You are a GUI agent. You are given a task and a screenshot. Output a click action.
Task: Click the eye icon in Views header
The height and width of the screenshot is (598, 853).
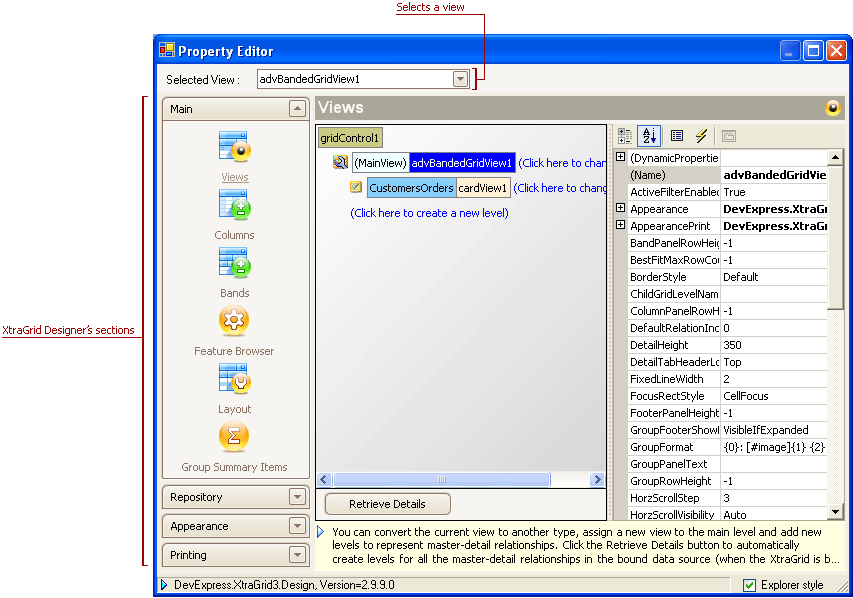point(833,108)
